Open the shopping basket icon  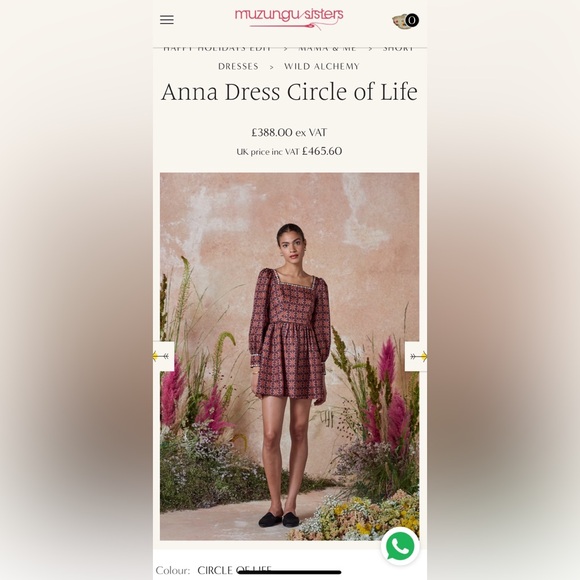400,21
